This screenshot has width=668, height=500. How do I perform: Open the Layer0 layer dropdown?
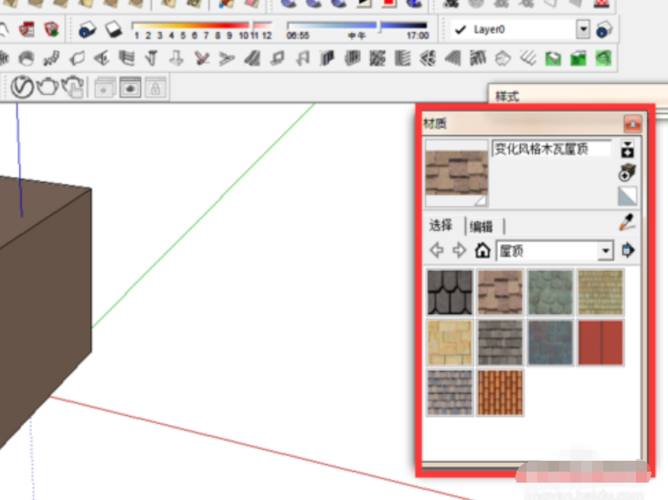tap(583, 29)
